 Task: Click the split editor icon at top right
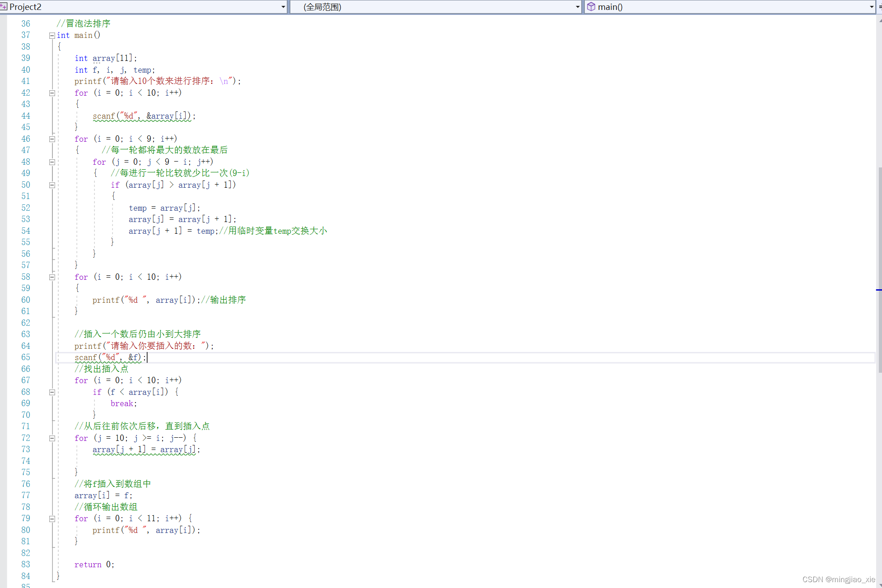coord(880,7)
